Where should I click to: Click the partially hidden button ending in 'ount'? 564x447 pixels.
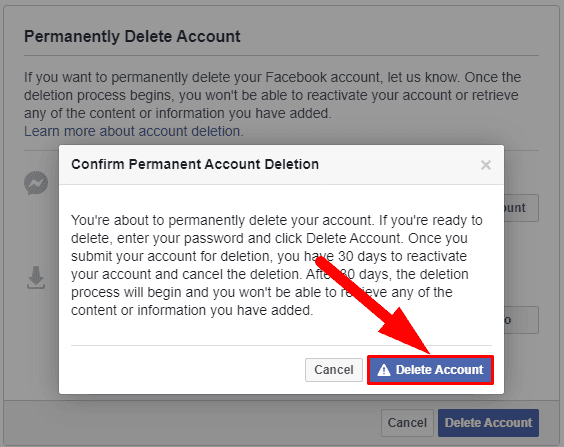521,208
